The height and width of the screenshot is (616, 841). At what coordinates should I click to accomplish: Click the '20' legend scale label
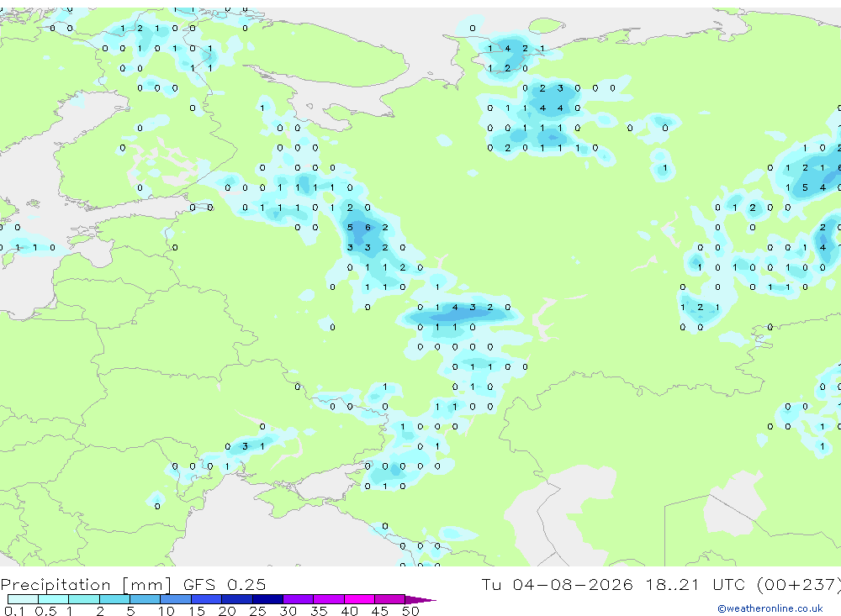pos(227,611)
